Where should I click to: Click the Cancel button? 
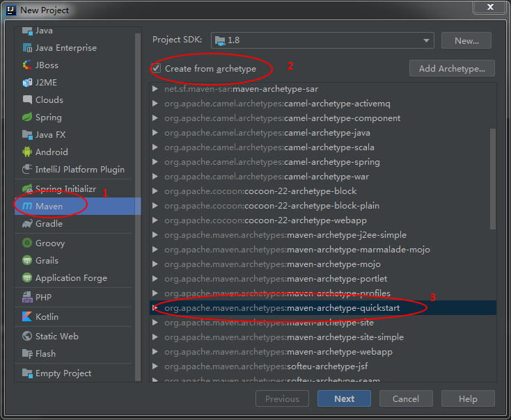point(406,398)
